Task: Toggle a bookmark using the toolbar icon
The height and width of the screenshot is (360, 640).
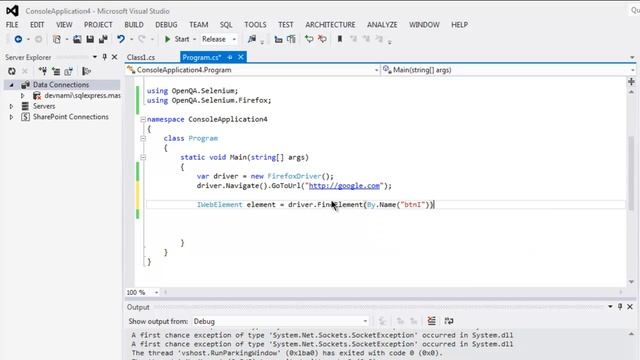Action: coord(340,39)
